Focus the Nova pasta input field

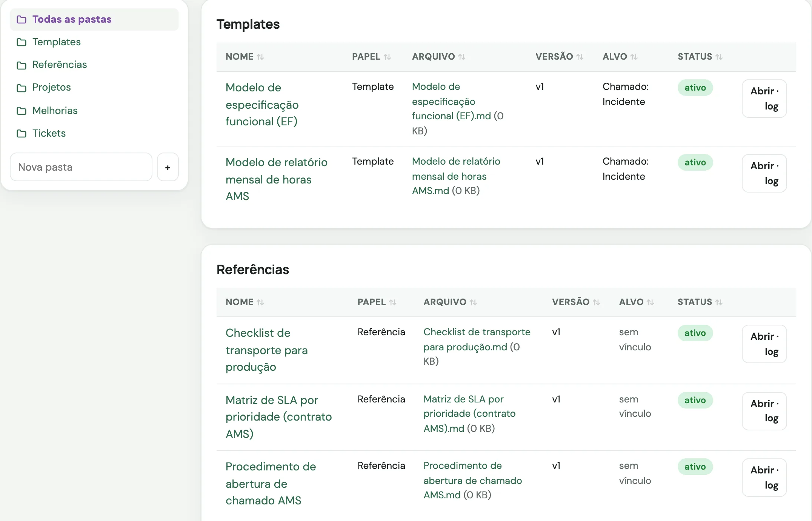(81, 167)
